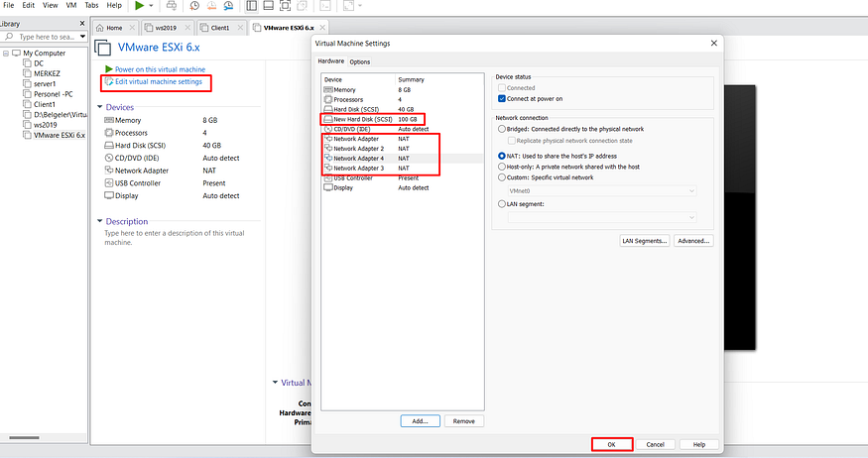The image size is (868, 458).
Task: Select Processors row in settings device list
Action: coord(403,99)
